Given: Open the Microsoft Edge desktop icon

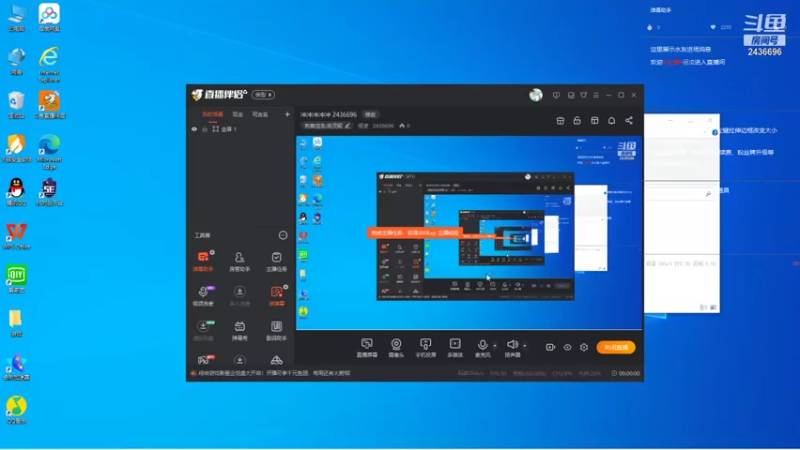Looking at the screenshot, I should point(49,152).
